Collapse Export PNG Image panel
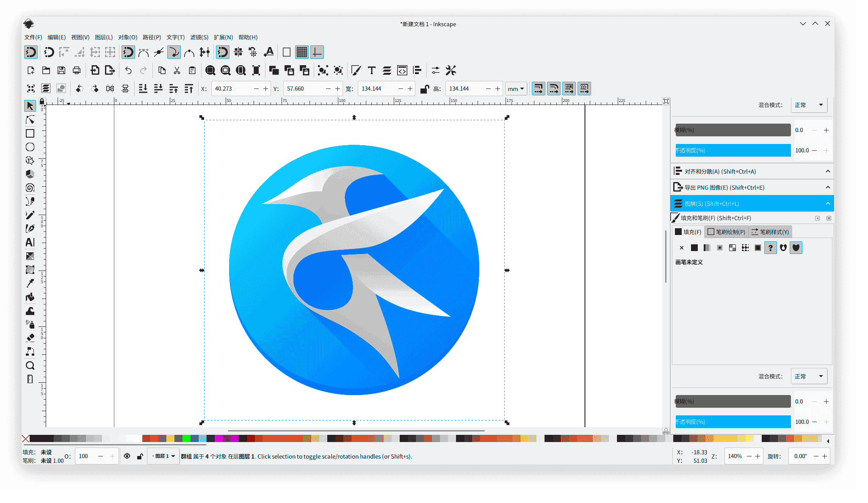868x503 pixels. pyautogui.click(x=828, y=187)
